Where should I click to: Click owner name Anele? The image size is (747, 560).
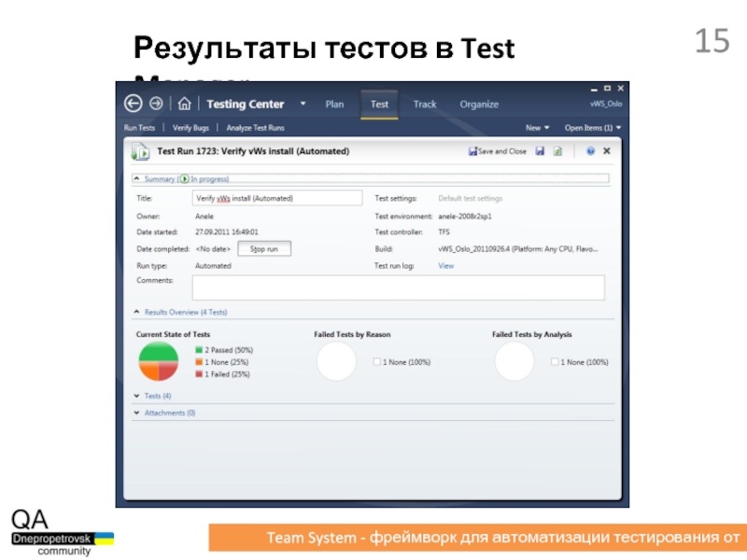coord(204,217)
